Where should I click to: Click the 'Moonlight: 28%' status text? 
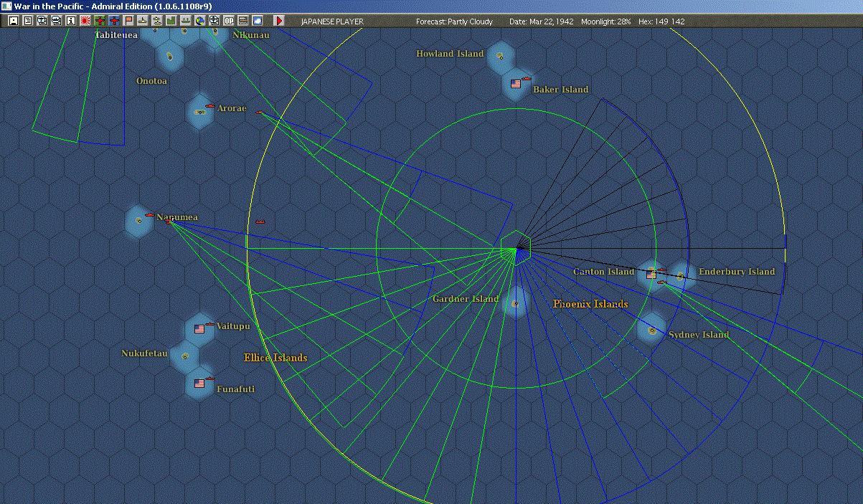[606, 22]
